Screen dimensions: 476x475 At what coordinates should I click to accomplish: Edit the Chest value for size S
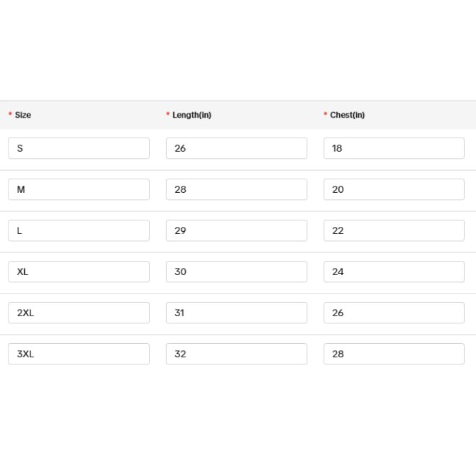[394, 148]
